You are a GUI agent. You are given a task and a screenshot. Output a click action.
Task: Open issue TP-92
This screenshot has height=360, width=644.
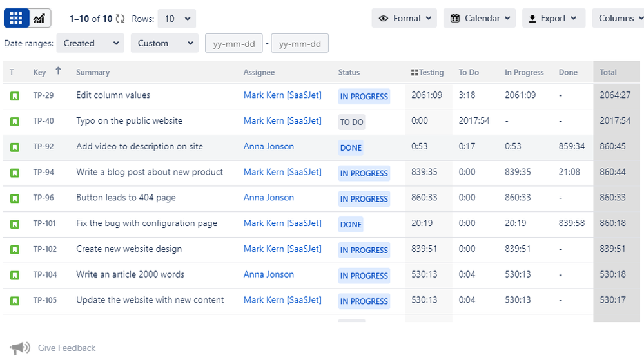tap(44, 147)
